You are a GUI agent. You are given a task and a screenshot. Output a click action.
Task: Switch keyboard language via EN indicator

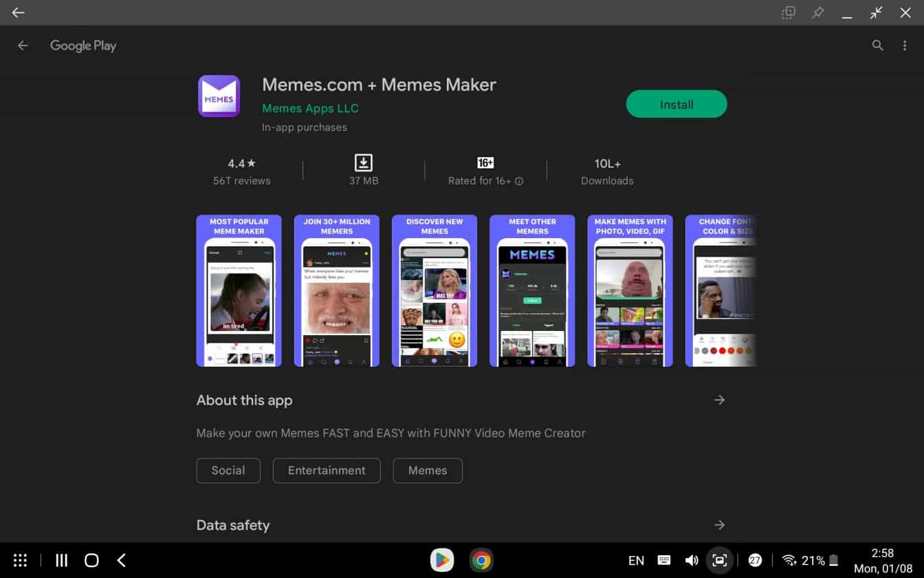[636, 560]
